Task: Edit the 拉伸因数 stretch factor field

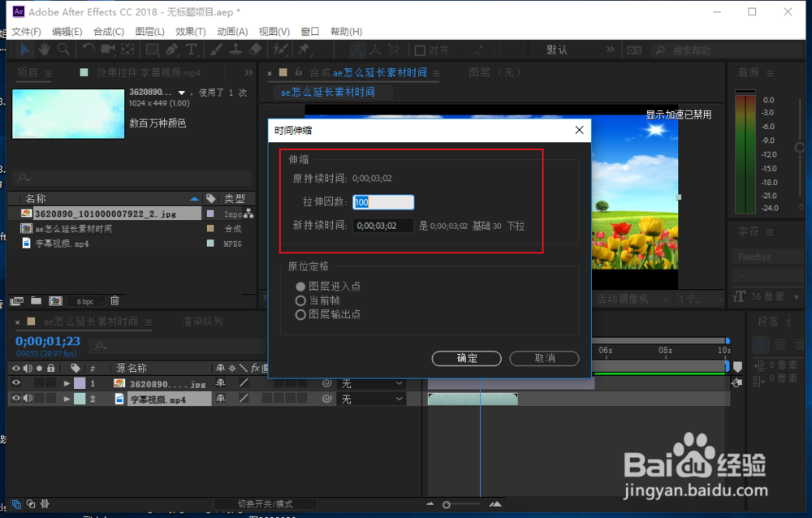Action: click(382, 202)
